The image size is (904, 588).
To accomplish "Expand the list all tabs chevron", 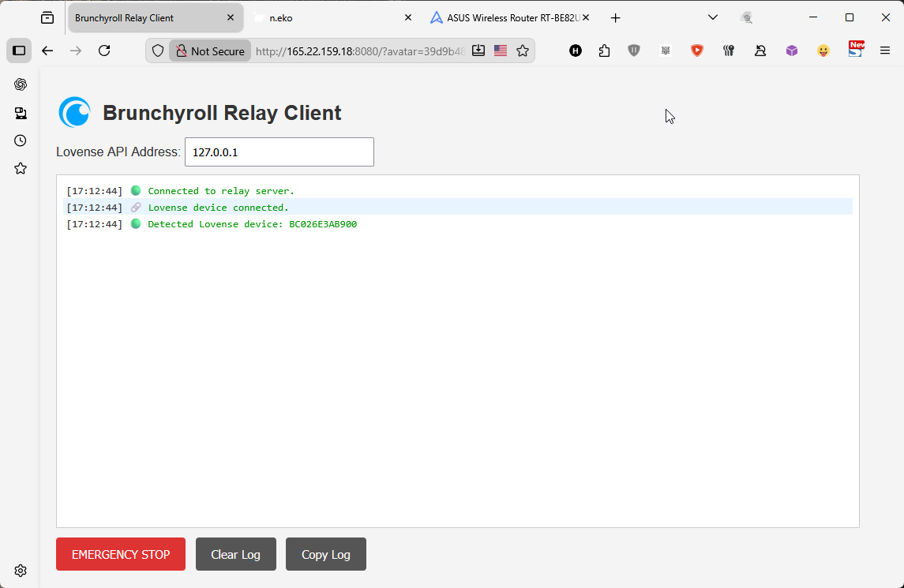I will pos(712,17).
